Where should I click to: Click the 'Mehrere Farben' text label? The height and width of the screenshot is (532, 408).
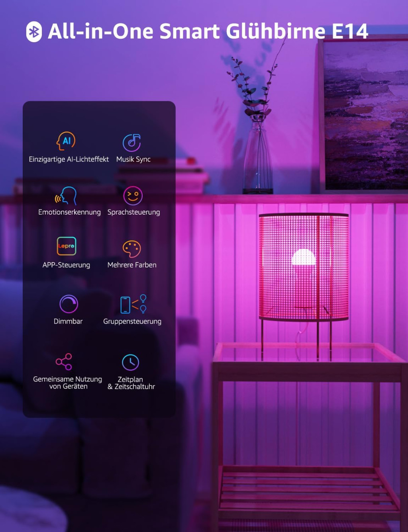(132, 265)
